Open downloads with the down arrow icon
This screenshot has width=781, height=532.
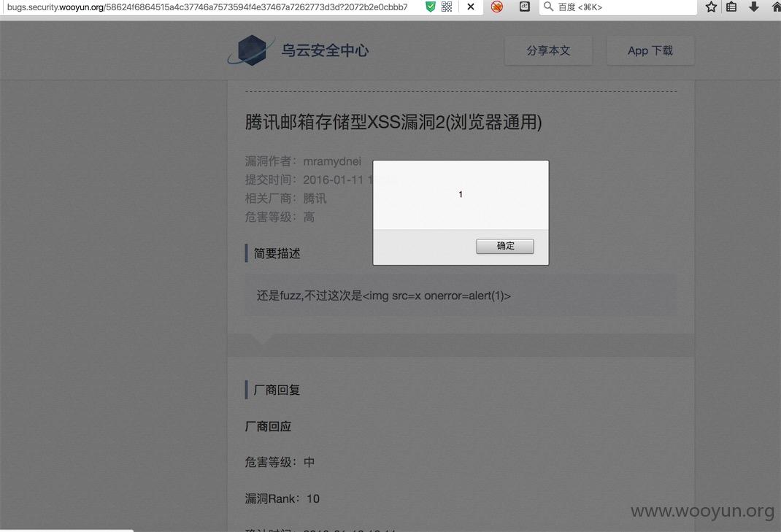(x=754, y=7)
